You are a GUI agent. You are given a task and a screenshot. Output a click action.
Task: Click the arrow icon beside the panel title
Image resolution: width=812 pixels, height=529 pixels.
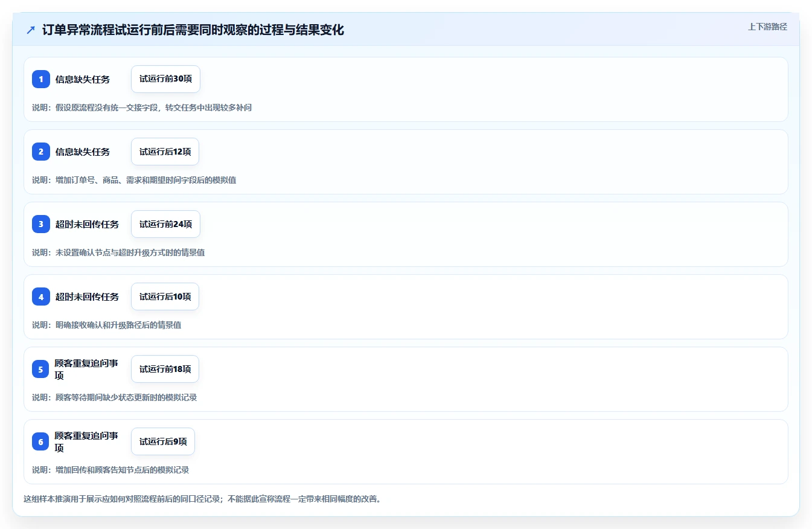point(31,30)
